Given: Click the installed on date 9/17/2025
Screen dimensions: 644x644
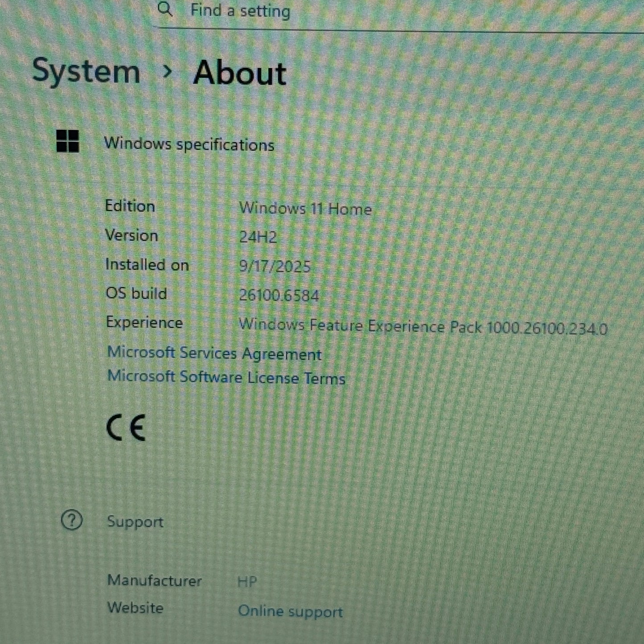Looking at the screenshot, I should (275, 266).
